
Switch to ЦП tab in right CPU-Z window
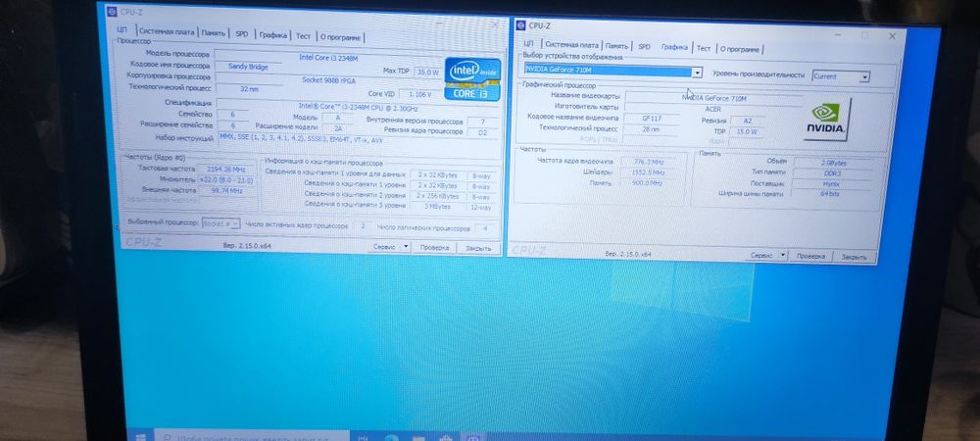(x=528, y=44)
